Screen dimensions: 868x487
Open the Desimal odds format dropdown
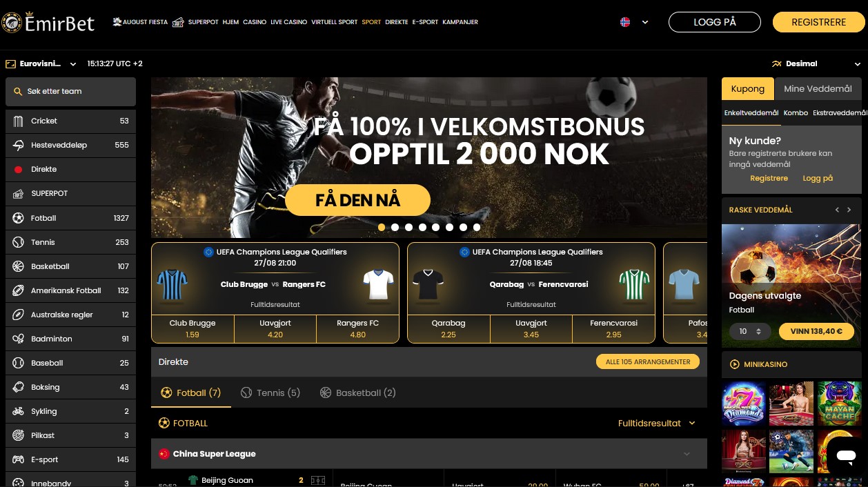click(816, 63)
